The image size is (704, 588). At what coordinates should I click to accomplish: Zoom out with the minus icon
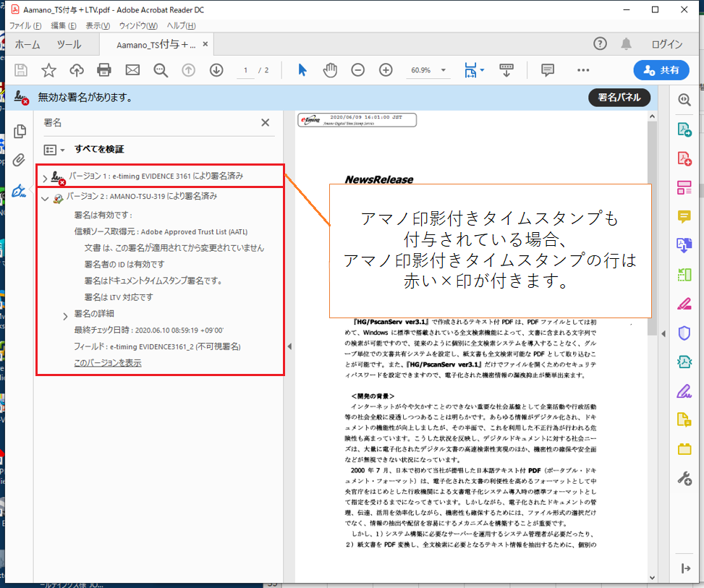tap(358, 70)
